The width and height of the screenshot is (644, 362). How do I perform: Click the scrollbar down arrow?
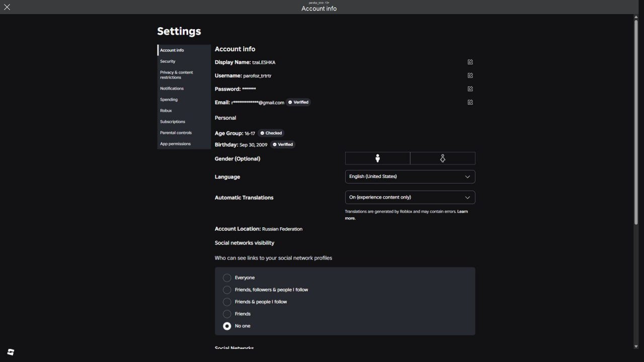pyautogui.click(x=636, y=346)
